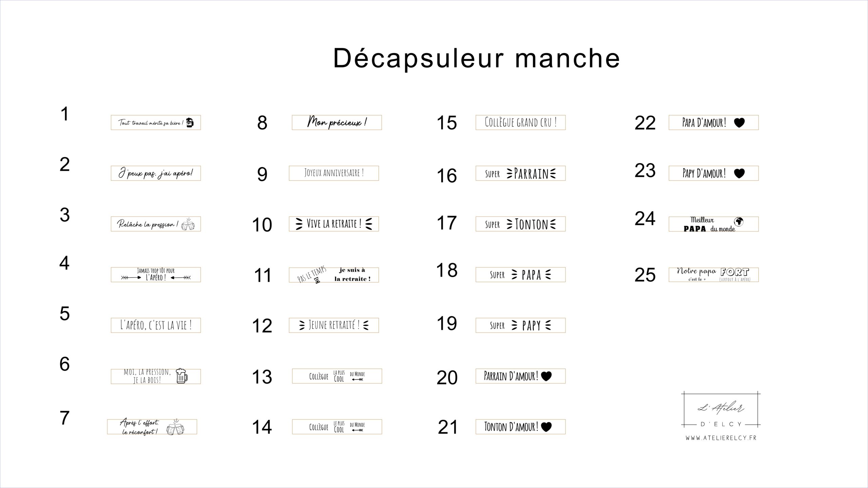Viewport: 868px width, 488px height.
Task: Click the clinking beers in "Après l'effort" design
Action: [175, 428]
